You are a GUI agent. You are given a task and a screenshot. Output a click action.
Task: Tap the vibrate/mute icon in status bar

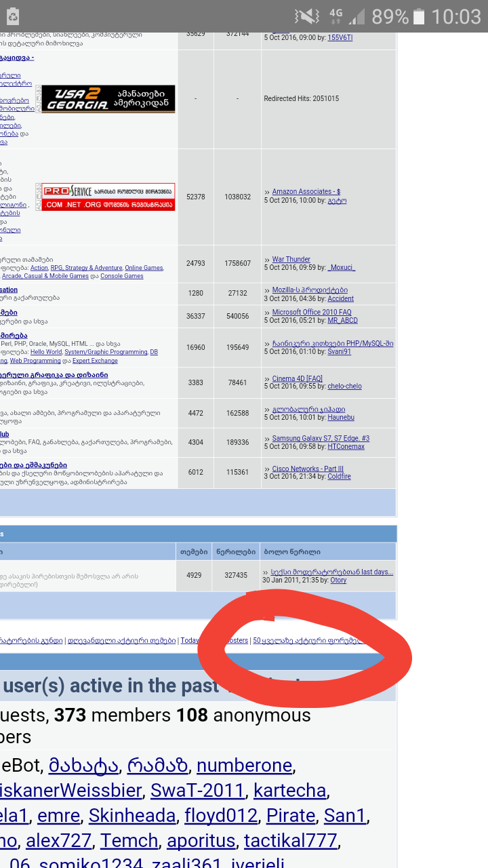[308, 16]
